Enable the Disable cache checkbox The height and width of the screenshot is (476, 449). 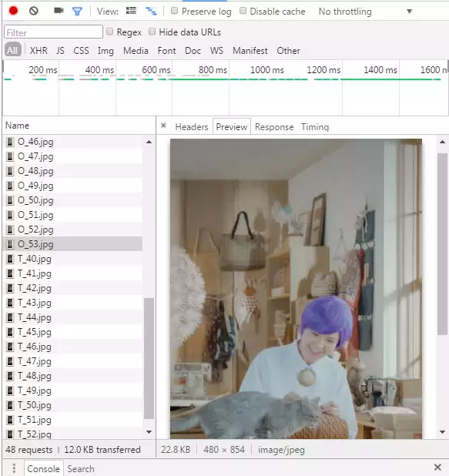coord(243,11)
